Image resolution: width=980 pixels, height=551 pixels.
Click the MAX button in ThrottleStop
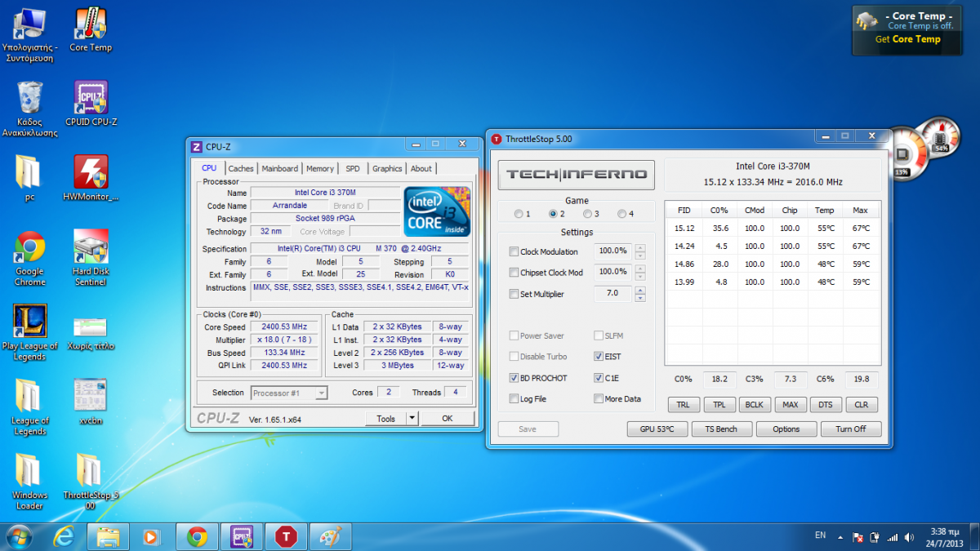790,405
